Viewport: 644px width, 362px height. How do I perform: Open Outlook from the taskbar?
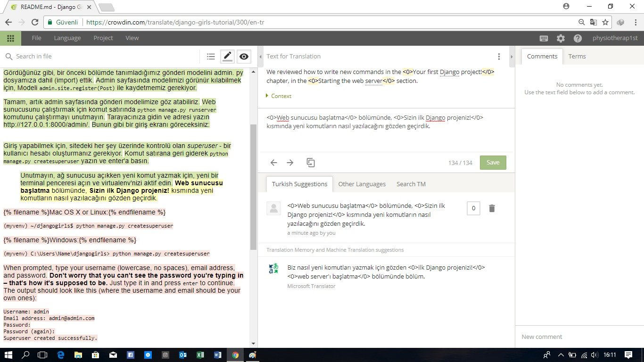pos(183,355)
